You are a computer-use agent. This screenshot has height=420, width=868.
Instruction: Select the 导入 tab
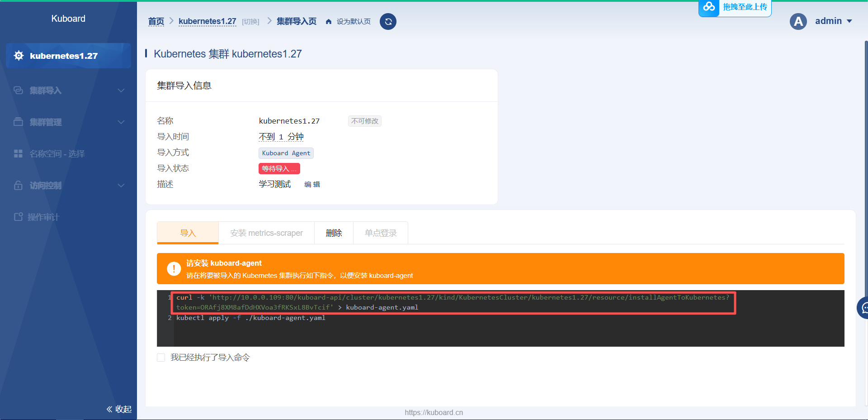click(188, 233)
